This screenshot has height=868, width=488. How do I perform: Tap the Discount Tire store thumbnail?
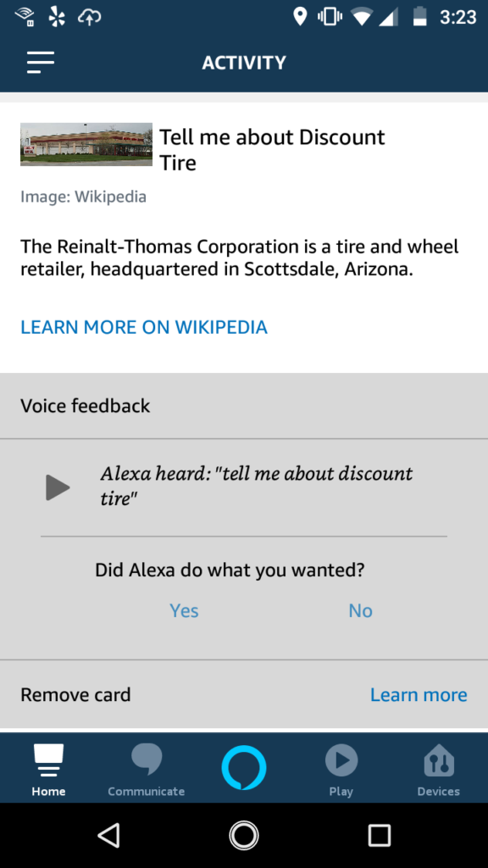tap(86, 144)
